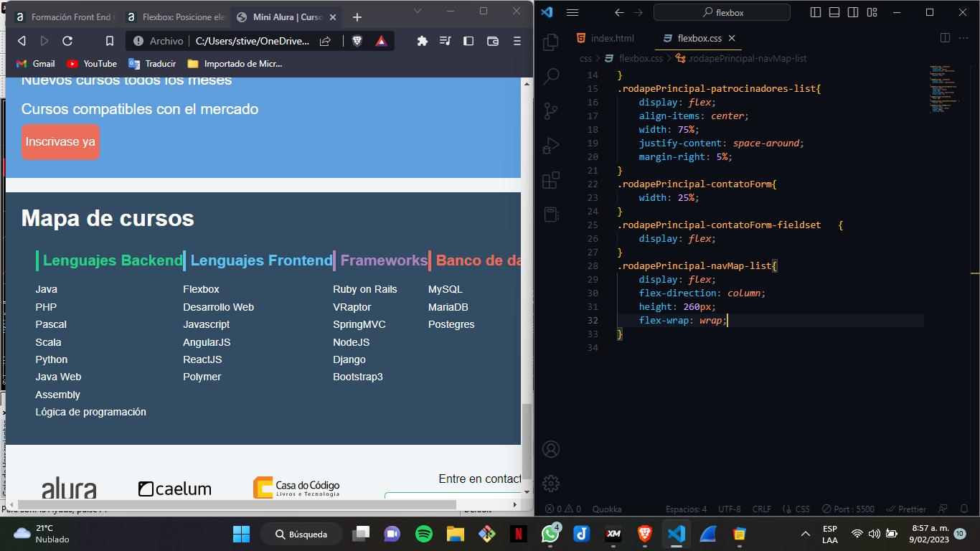Viewport: 980px width, 551px height.
Task: Open the css folder breadcrumb
Action: click(585, 58)
